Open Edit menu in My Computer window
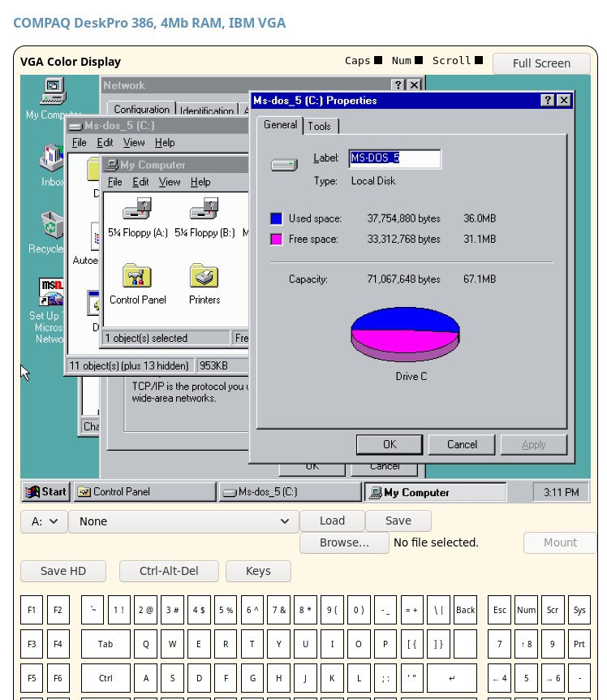 tap(140, 182)
